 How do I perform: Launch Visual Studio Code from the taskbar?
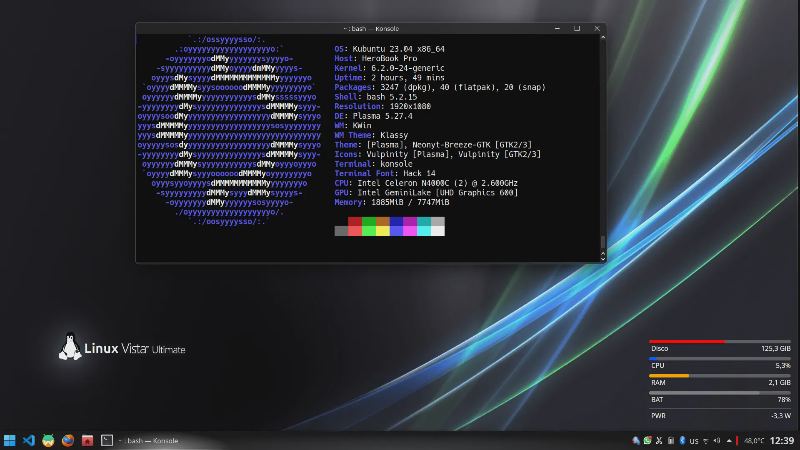click(29, 440)
